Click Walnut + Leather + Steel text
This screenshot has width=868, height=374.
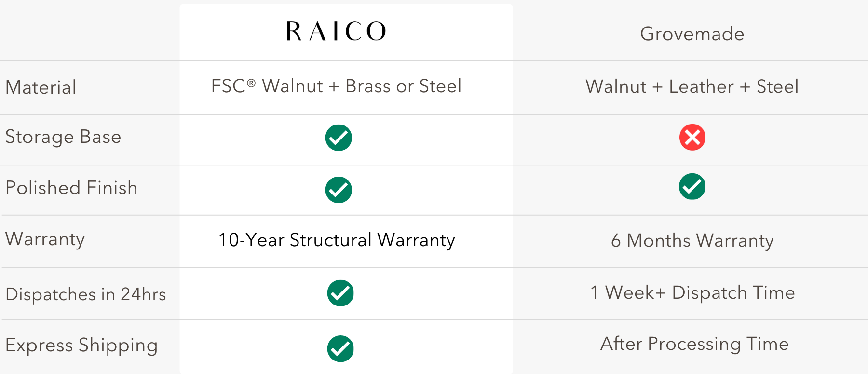point(692,87)
